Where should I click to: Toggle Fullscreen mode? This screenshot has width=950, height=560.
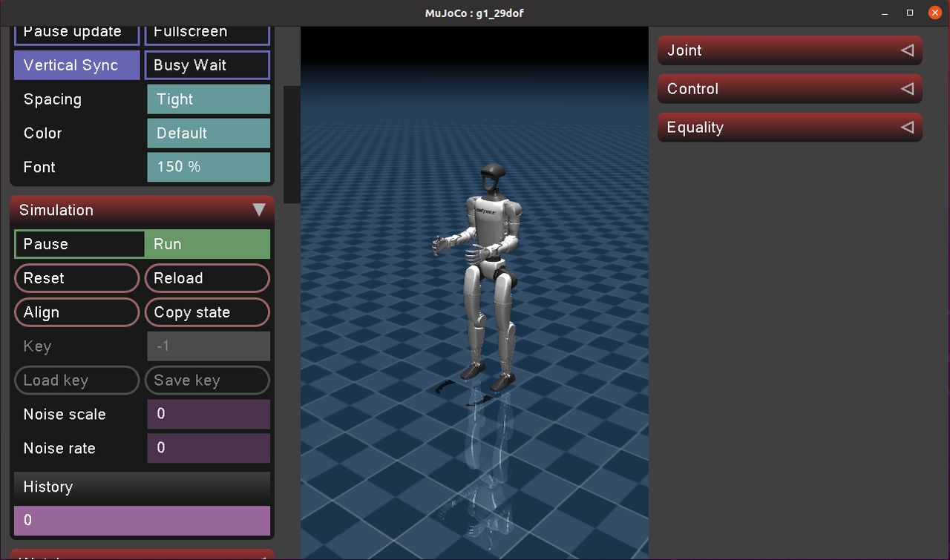(207, 34)
